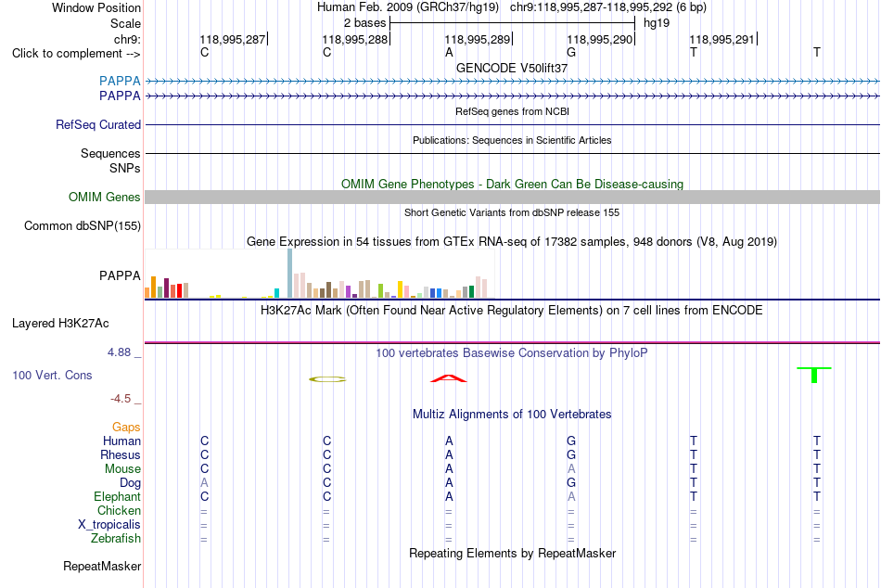
Task: Click 'Multiz Alignments of 100 Vertebrates' title
Action: [x=512, y=415]
